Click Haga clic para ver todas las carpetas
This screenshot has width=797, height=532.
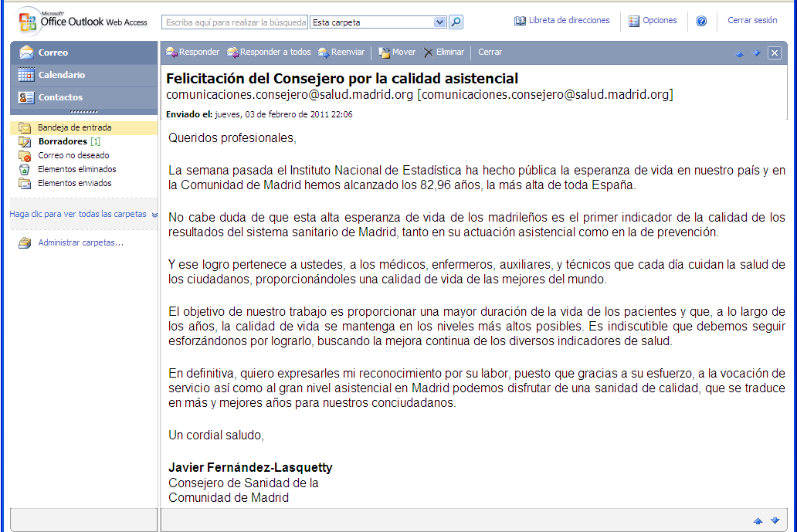coord(78,215)
